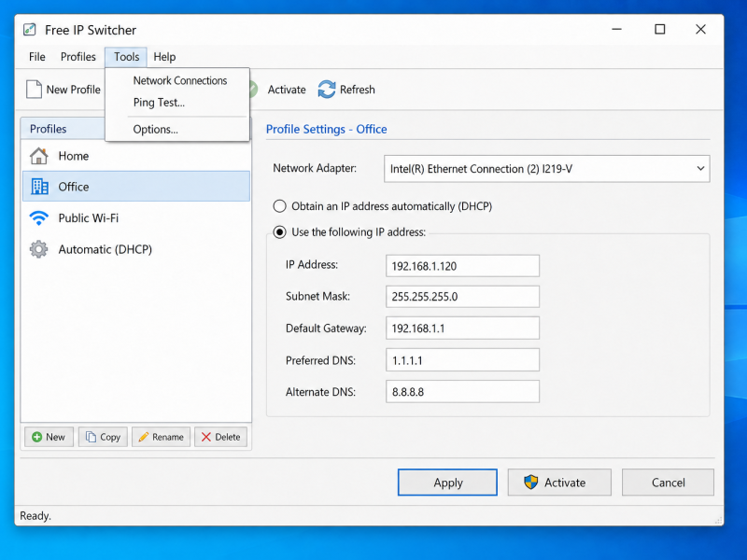The height and width of the screenshot is (560, 747).
Task: Click the Home house icon in profiles list
Action: 39,156
